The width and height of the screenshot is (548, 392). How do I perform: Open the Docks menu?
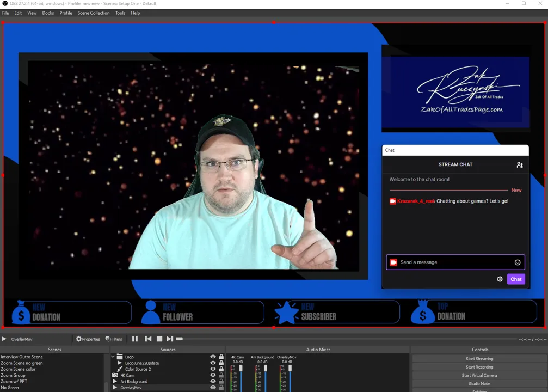[x=48, y=13]
